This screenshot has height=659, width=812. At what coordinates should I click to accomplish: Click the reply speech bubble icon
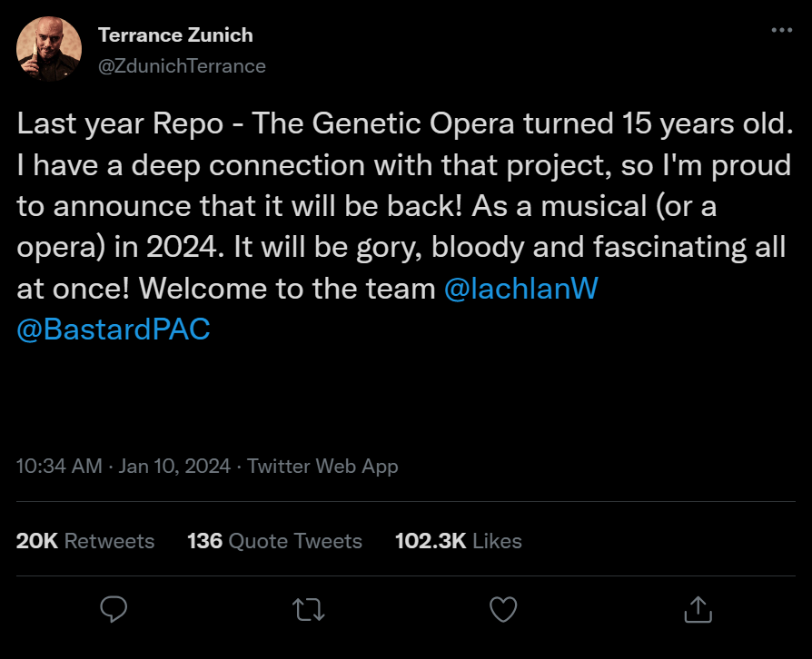pos(114,608)
